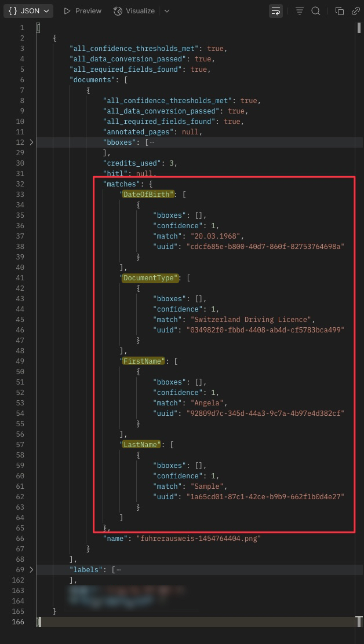The height and width of the screenshot is (644, 364).
Task: Click the uuid starting with 034982f0
Action: (264, 330)
